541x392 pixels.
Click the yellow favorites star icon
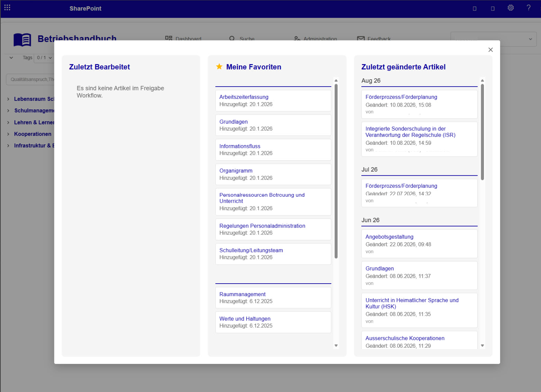click(x=219, y=66)
